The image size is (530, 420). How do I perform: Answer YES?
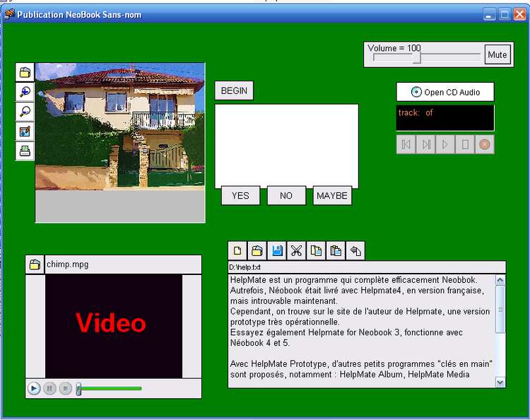point(241,195)
